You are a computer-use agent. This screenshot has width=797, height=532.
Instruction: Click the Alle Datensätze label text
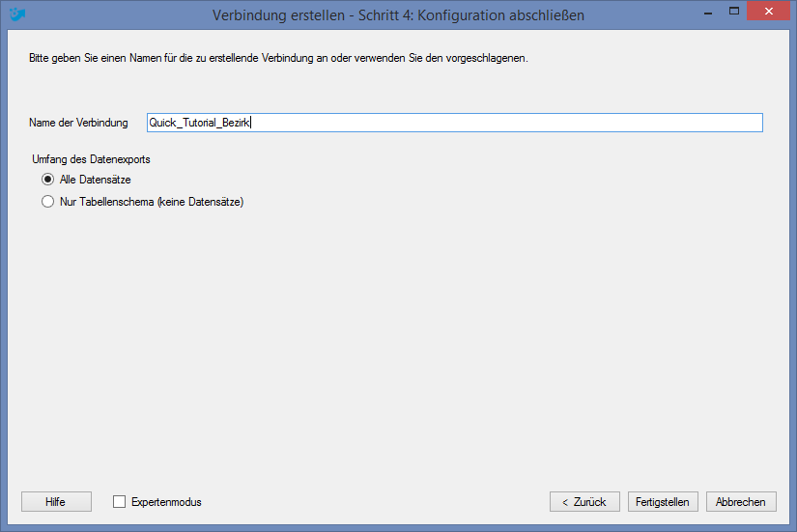[x=95, y=180]
